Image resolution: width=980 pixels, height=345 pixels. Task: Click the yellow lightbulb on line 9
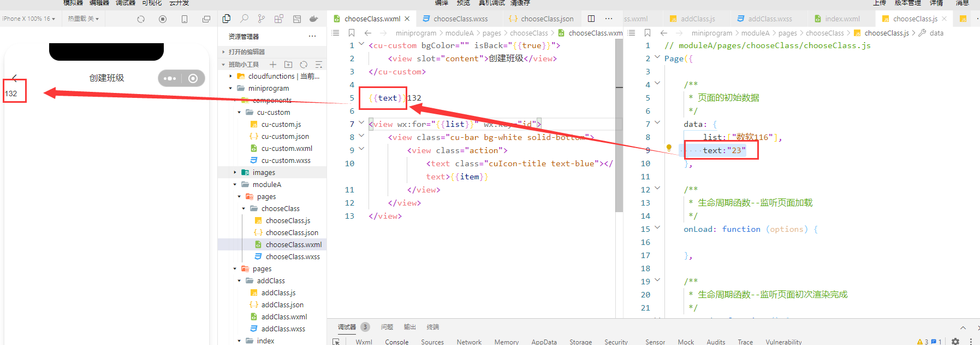coord(669,148)
